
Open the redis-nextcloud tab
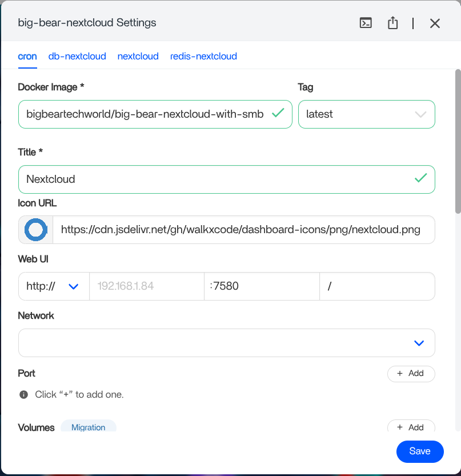[203, 56]
